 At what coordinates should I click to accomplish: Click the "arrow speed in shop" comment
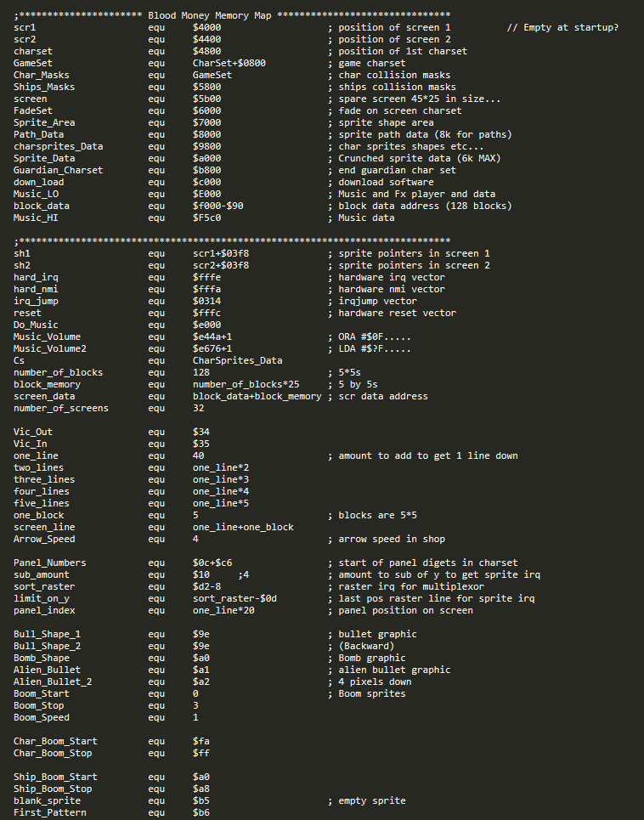392,539
